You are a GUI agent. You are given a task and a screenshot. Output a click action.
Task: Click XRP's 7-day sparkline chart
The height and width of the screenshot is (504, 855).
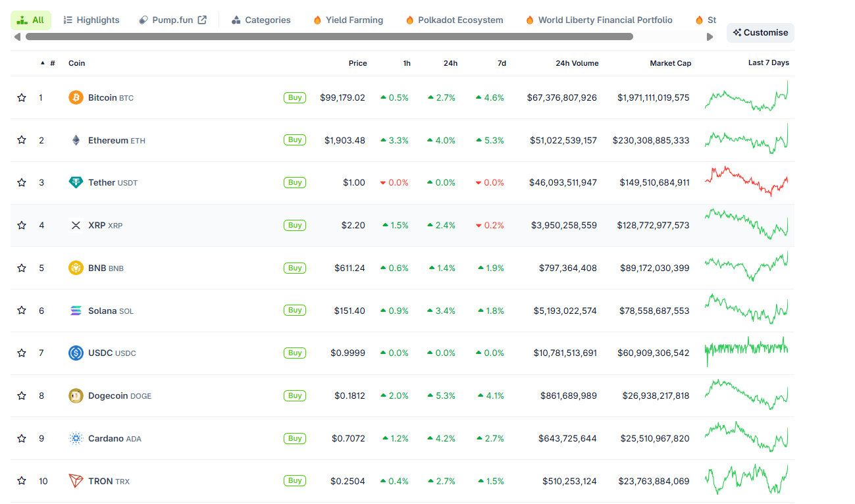click(746, 225)
